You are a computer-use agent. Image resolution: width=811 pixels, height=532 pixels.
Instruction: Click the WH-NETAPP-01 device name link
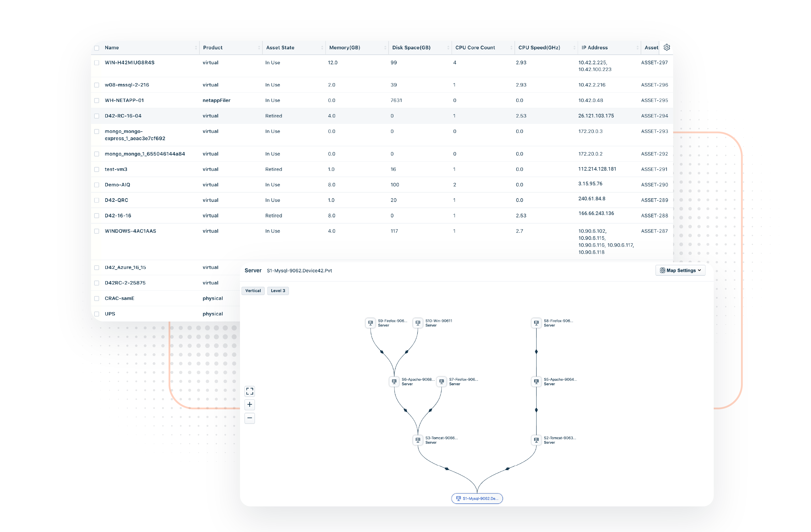(124, 100)
